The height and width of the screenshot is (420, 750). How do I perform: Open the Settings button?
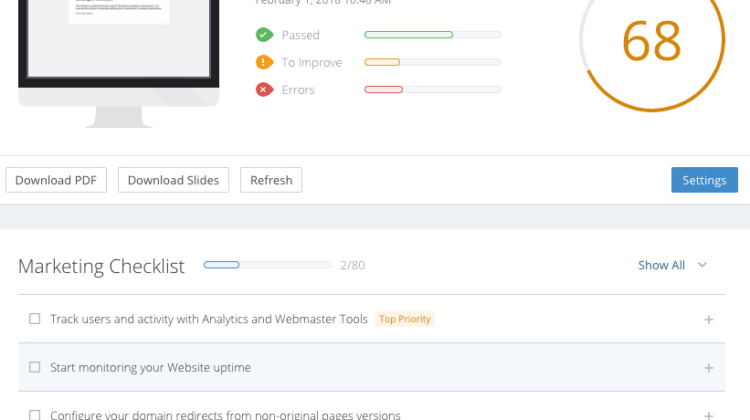tap(704, 180)
